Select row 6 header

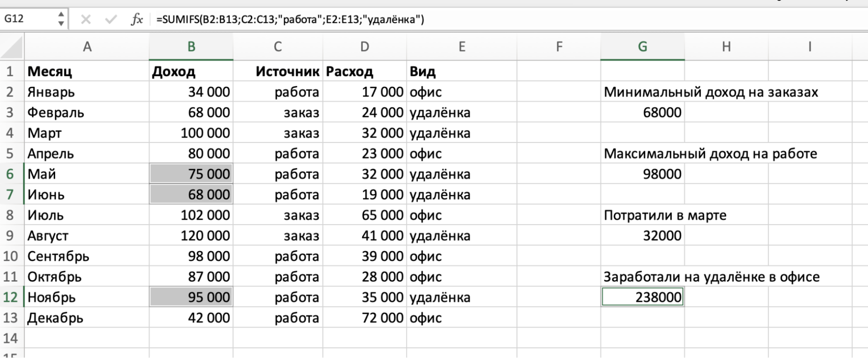11,174
